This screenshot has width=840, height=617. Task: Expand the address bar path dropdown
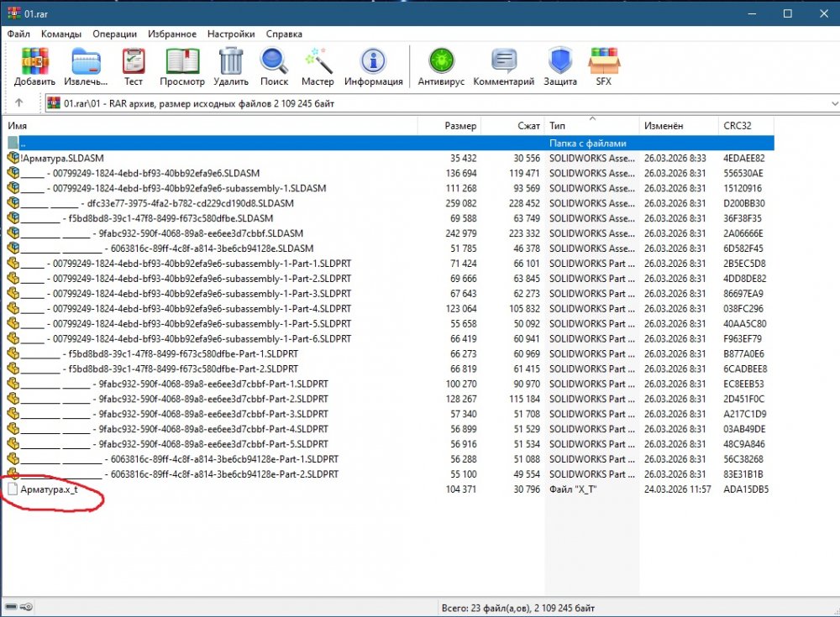pos(834,103)
